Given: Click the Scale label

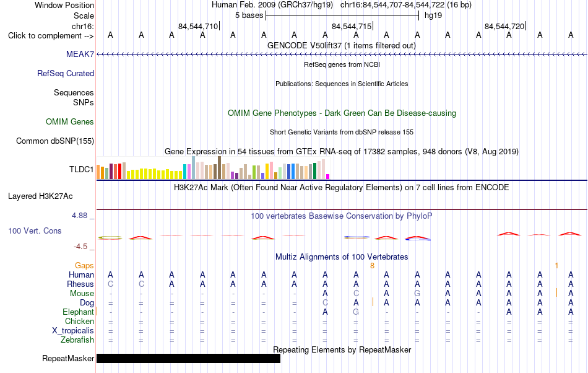Looking at the screenshot, I should pyautogui.click(x=84, y=15).
